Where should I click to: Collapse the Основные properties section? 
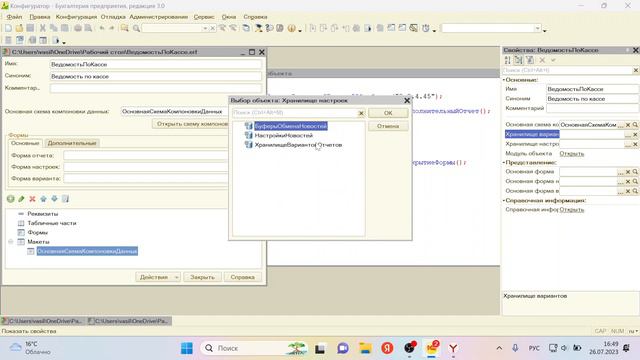click(504, 80)
